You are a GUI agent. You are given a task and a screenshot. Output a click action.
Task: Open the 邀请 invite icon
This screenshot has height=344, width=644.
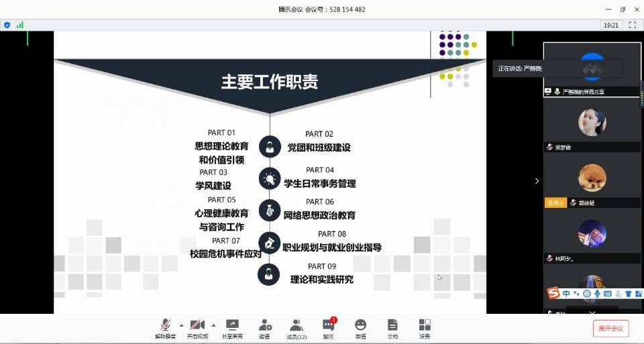(265, 328)
